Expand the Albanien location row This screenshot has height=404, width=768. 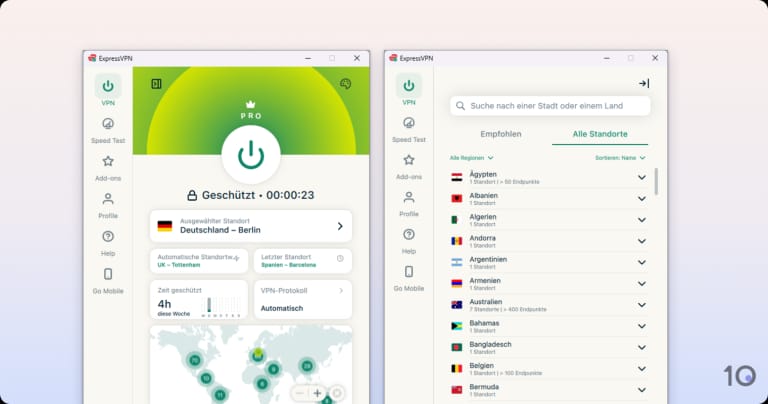pyautogui.click(x=641, y=199)
